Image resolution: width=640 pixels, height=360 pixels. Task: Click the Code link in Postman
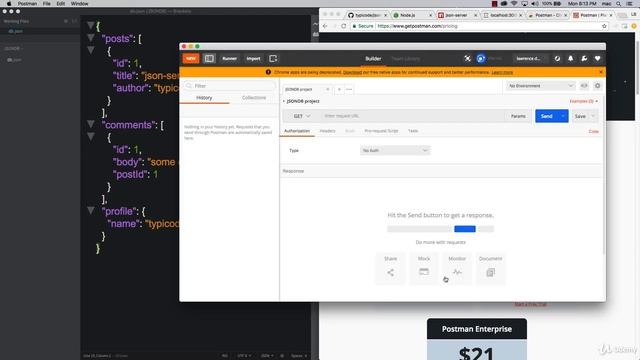click(x=593, y=131)
